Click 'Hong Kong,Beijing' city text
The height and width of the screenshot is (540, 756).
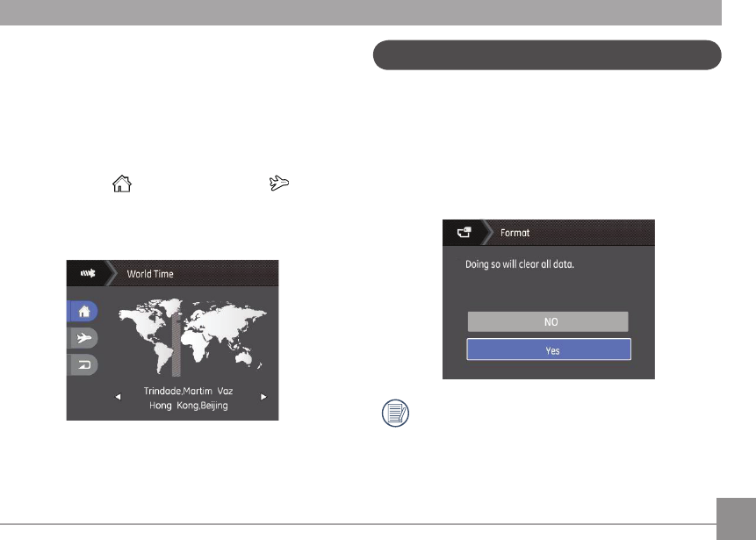point(189,406)
